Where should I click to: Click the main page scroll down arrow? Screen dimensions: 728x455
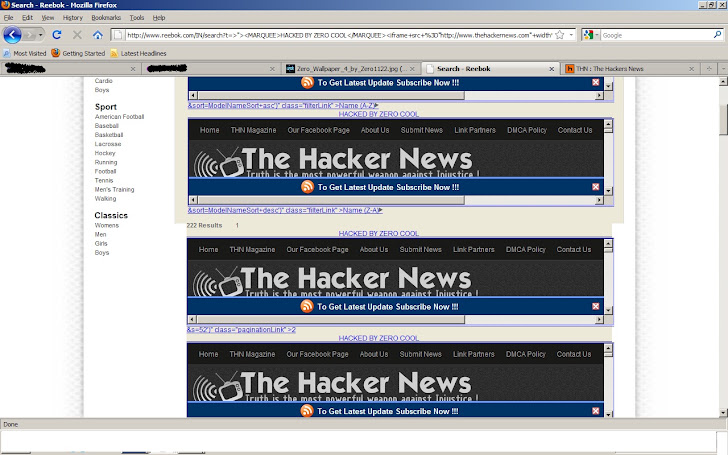[x=723, y=412]
